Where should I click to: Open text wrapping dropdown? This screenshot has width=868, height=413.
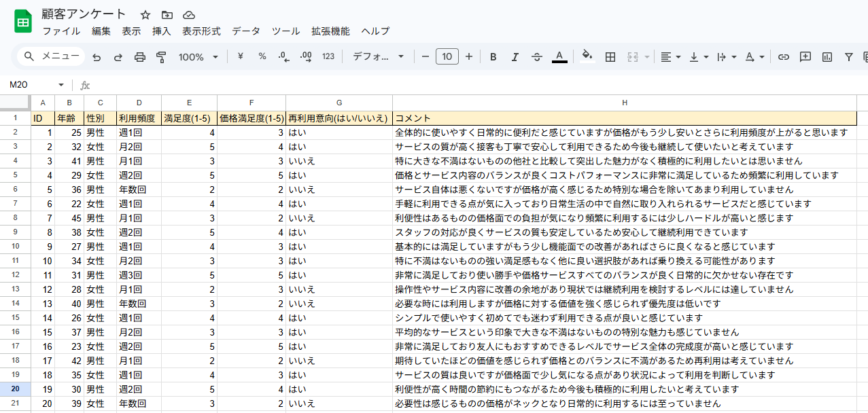coord(727,57)
